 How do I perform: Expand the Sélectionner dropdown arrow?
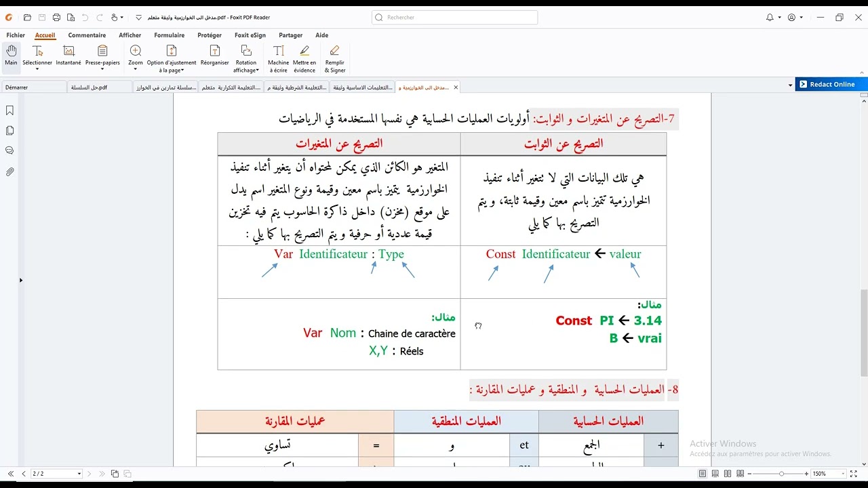37,70
